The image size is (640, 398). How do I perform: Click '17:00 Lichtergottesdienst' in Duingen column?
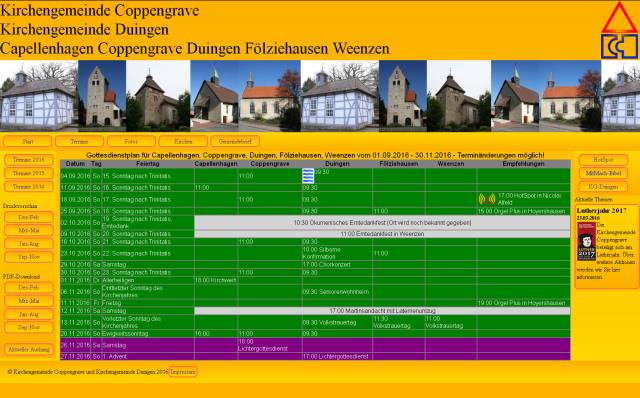[x=335, y=356]
